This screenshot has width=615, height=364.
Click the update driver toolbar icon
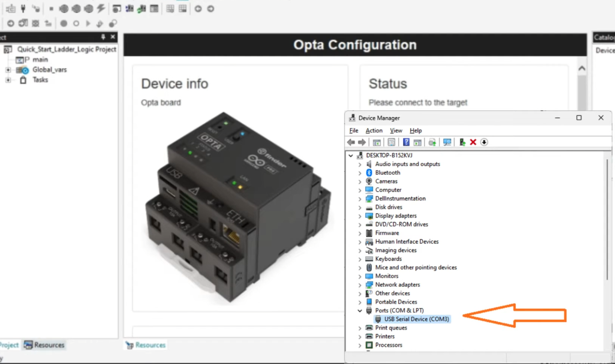coord(432,142)
